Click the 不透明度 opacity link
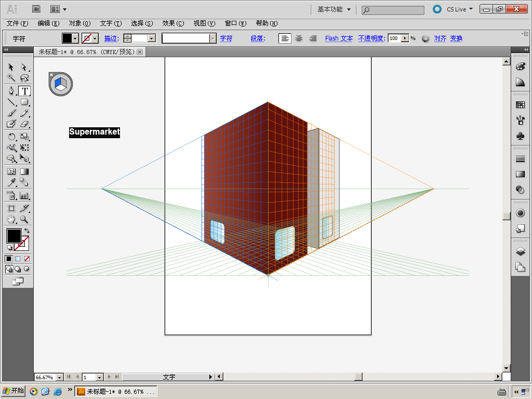Viewport: 532px width, 399px height. click(371, 38)
